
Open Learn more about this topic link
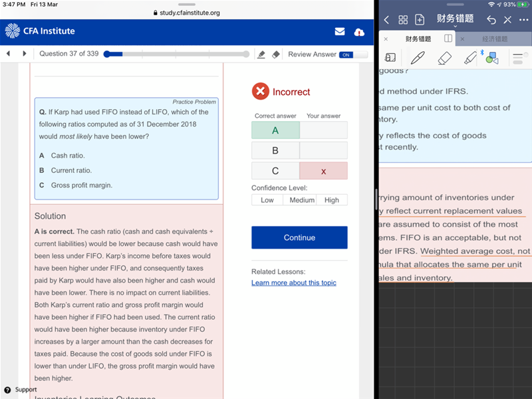[x=293, y=283]
